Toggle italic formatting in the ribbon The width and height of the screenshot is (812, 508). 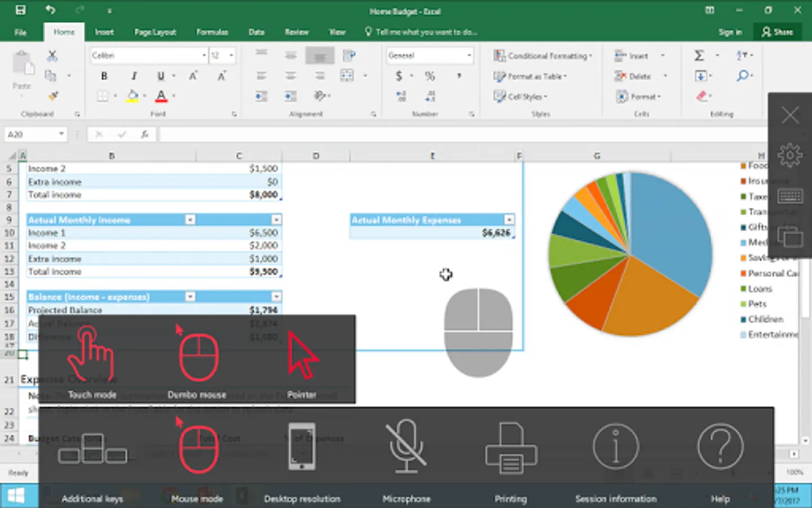click(x=134, y=76)
